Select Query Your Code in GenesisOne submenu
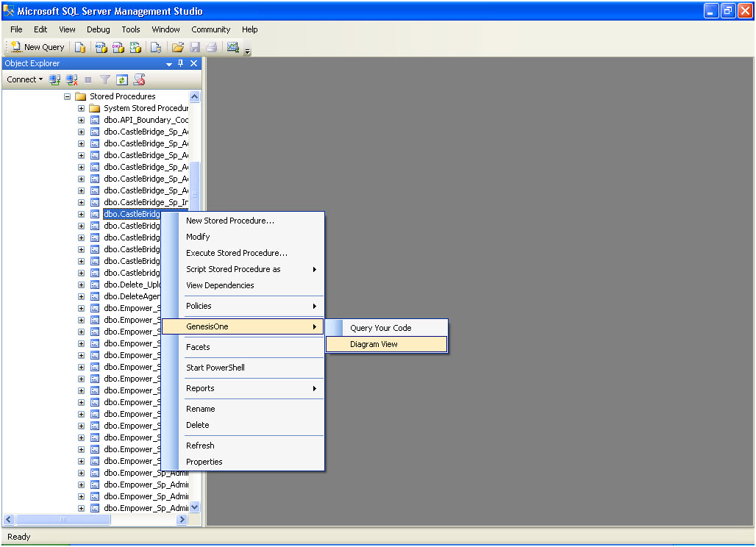Screen dimensions: 756x547 tap(387, 328)
